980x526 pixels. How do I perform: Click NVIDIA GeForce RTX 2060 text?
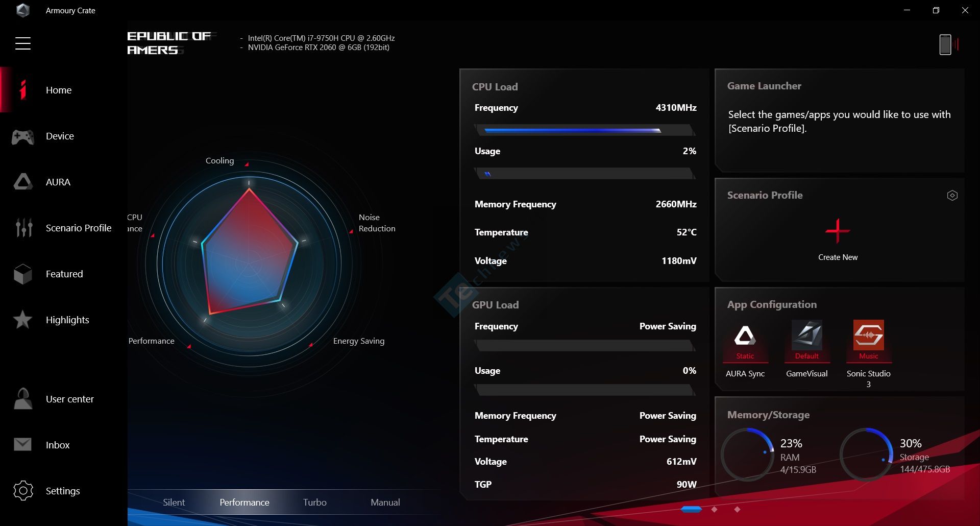coord(318,47)
